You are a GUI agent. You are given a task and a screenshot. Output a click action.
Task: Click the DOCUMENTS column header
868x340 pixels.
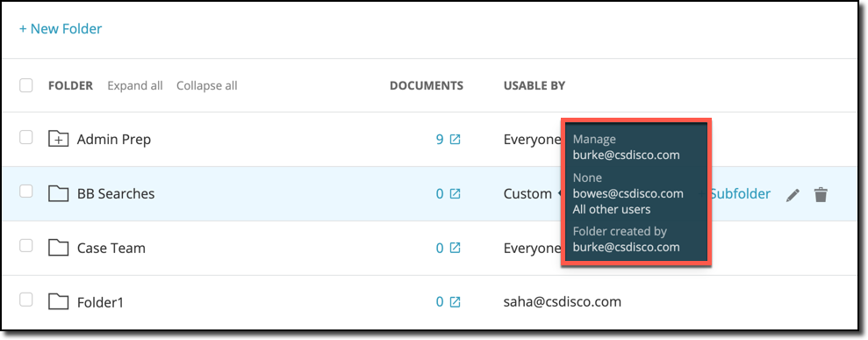tap(427, 86)
